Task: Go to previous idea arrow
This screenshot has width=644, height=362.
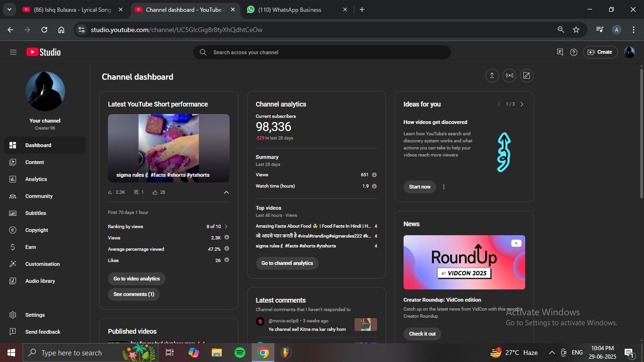Action: coord(499,104)
